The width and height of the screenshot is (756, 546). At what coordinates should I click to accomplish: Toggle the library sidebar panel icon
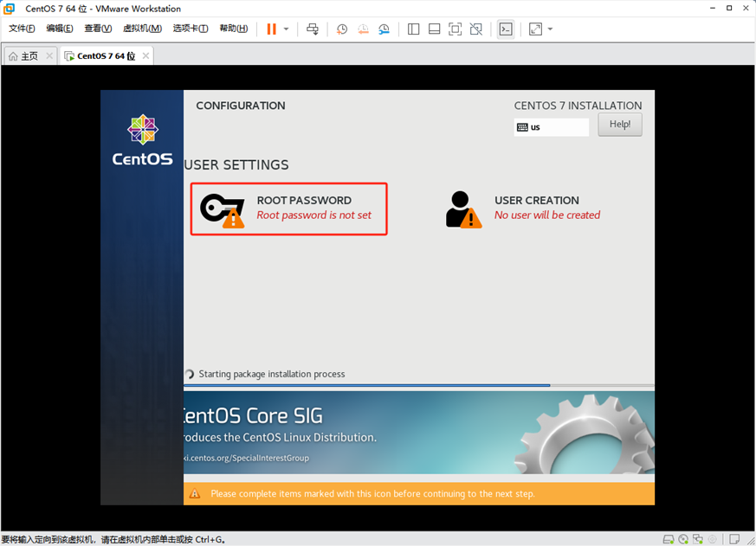413,29
